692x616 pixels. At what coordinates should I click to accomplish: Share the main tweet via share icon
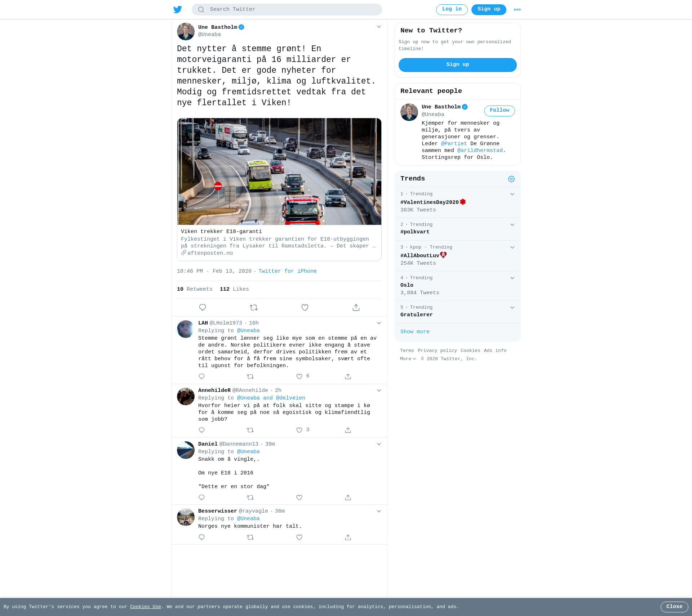[356, 307]
